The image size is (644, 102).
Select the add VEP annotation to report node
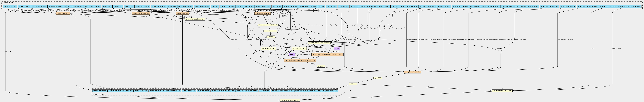(x=290, y=100)
